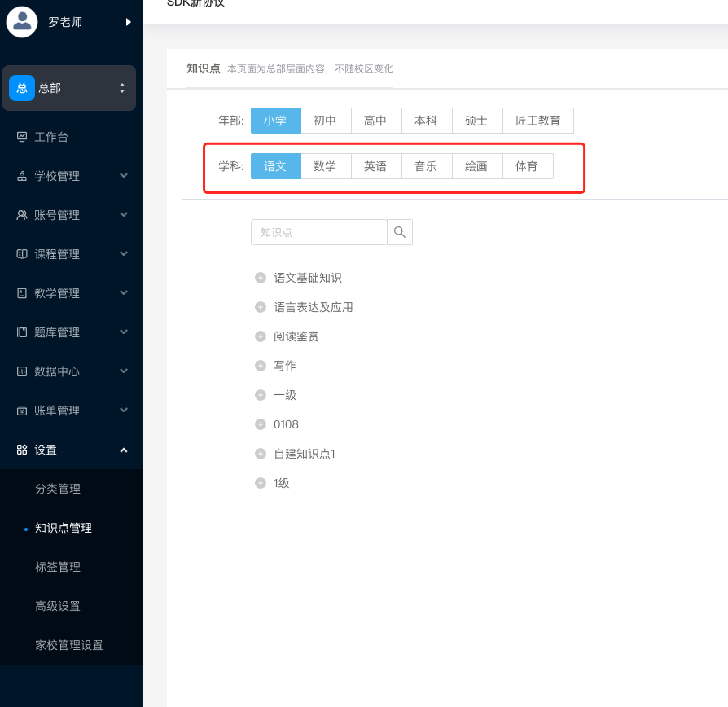
Task: Click the 工作台 monitor icon
Action: (x=22, y=137)
